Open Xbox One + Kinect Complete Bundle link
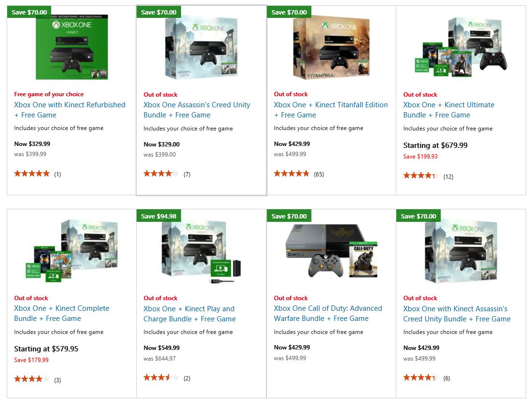 (61, 313)
